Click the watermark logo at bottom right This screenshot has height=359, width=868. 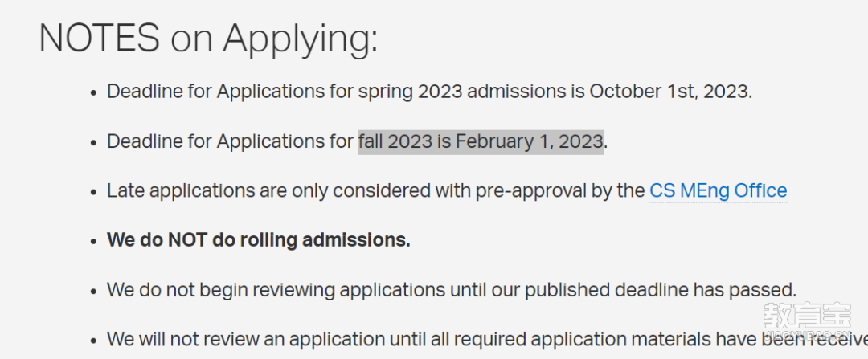pos(807,320)
